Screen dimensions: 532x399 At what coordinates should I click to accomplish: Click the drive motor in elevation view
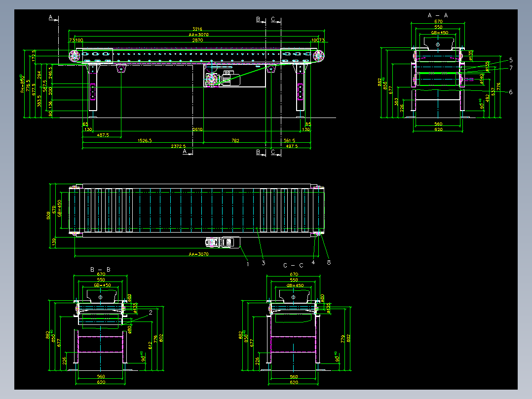[231, 79]
